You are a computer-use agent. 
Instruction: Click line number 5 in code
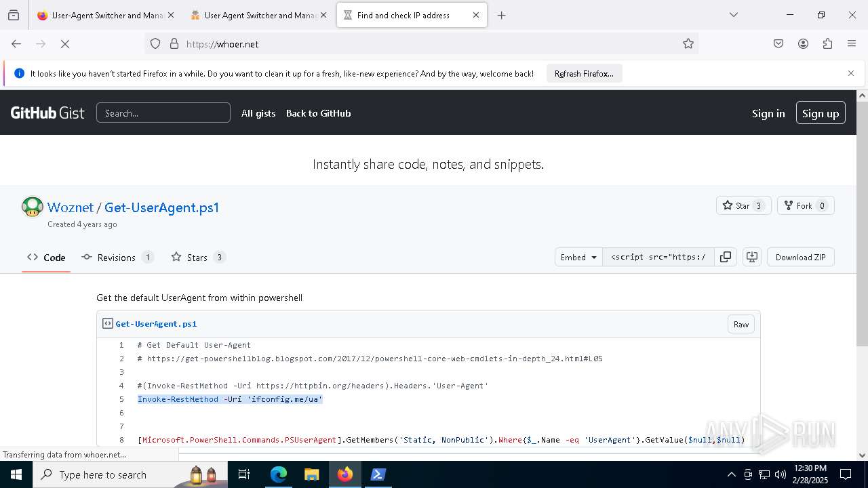[121, 399]
